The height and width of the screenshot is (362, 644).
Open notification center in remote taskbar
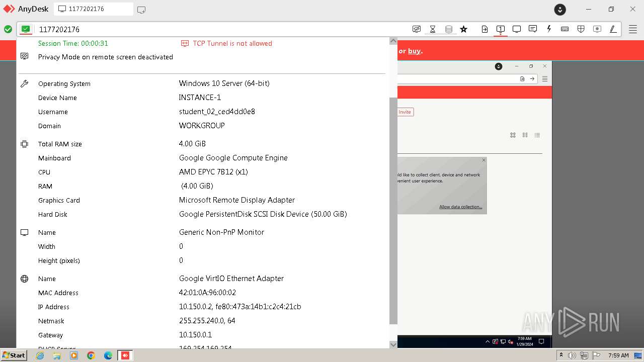point(541,342)
